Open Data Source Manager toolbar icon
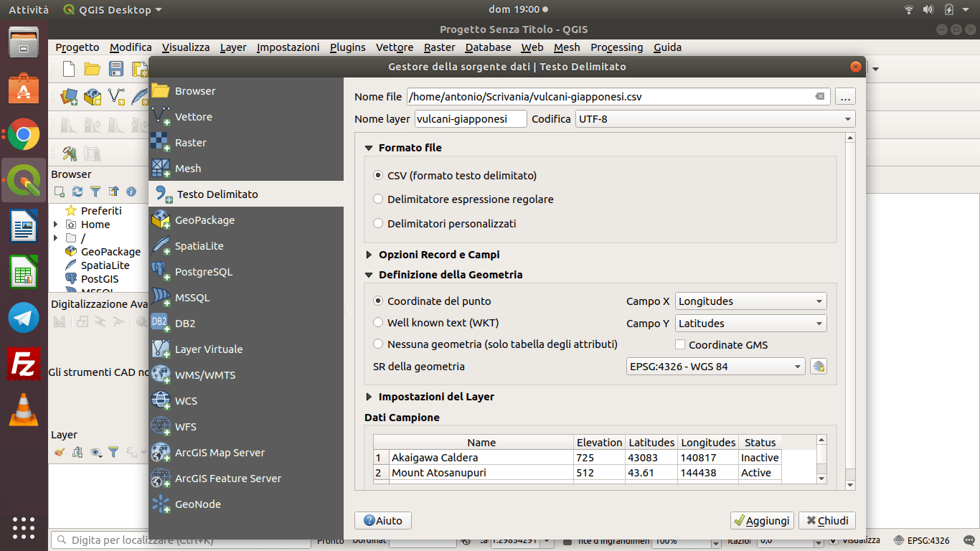Screen dimensions: 980x551 69,96
